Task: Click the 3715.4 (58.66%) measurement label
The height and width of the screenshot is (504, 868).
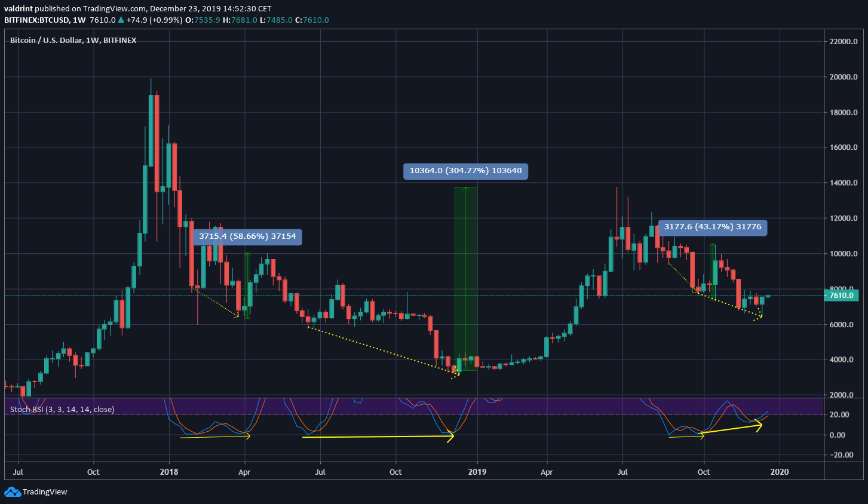Action: point(247,236)
